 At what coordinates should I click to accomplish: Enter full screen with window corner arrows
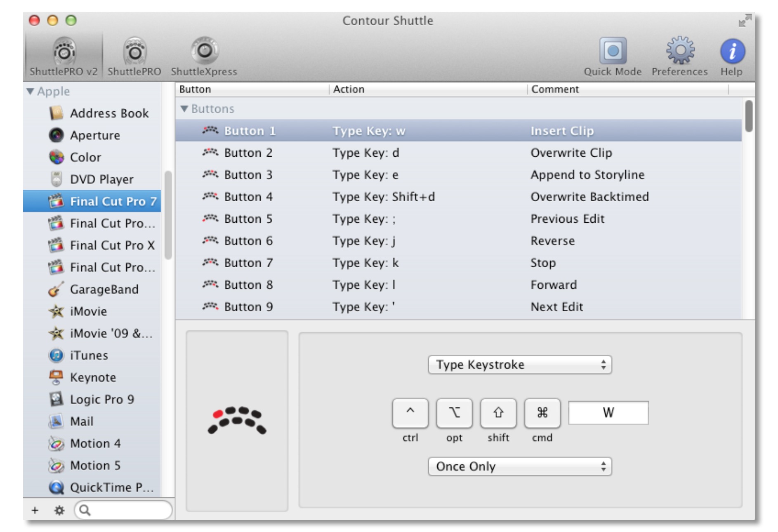coord(745,20)
